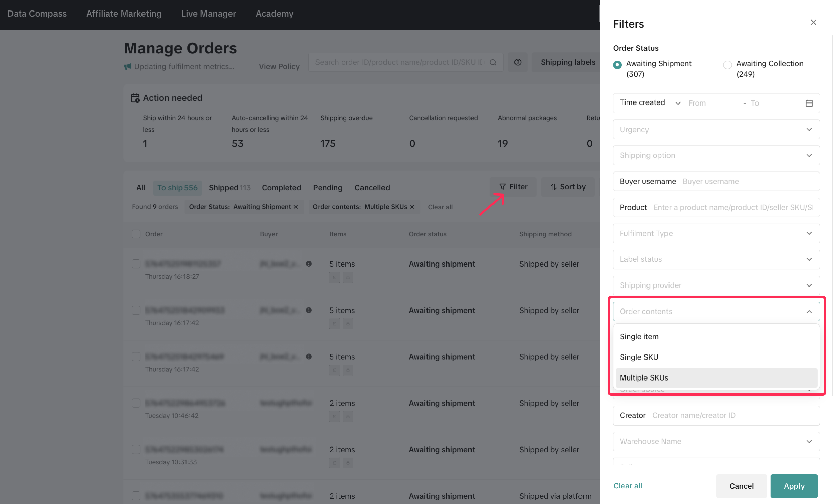Viewport: 833px width, 504px height.
Task: Tick the select-all orders checkbox
Action: pyautogui.click(x=136, y=234)
